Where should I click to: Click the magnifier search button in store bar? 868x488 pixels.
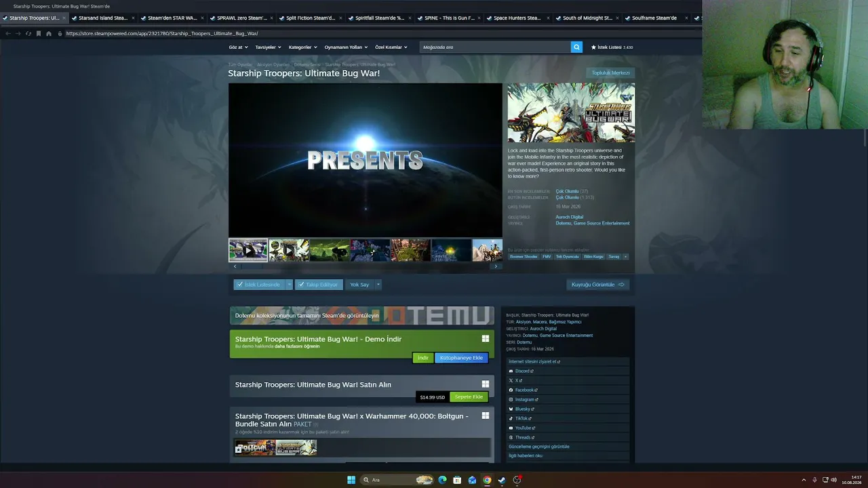(x=576, y=47)
